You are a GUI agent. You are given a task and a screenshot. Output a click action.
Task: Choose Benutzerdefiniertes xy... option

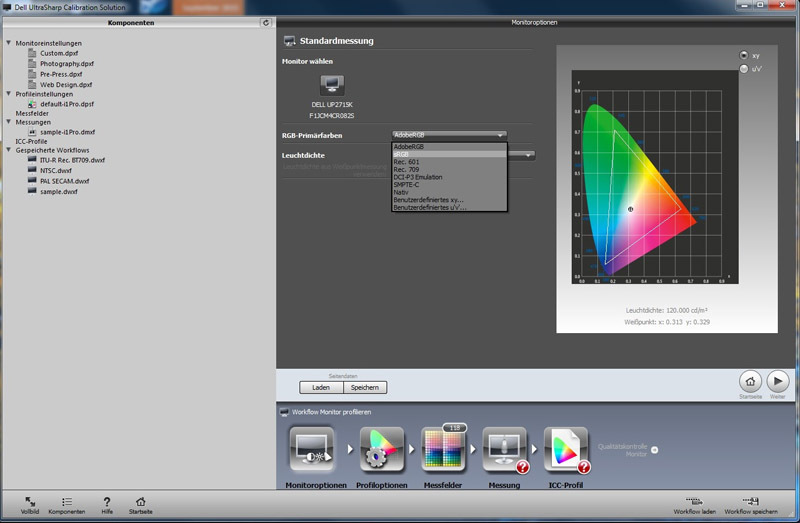(x=449, y=200)
